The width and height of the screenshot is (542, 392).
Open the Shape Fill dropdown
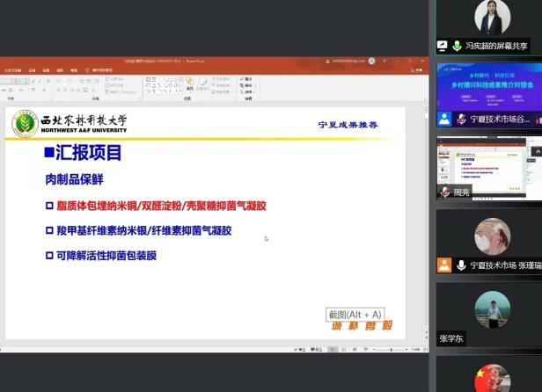[221, 79]
